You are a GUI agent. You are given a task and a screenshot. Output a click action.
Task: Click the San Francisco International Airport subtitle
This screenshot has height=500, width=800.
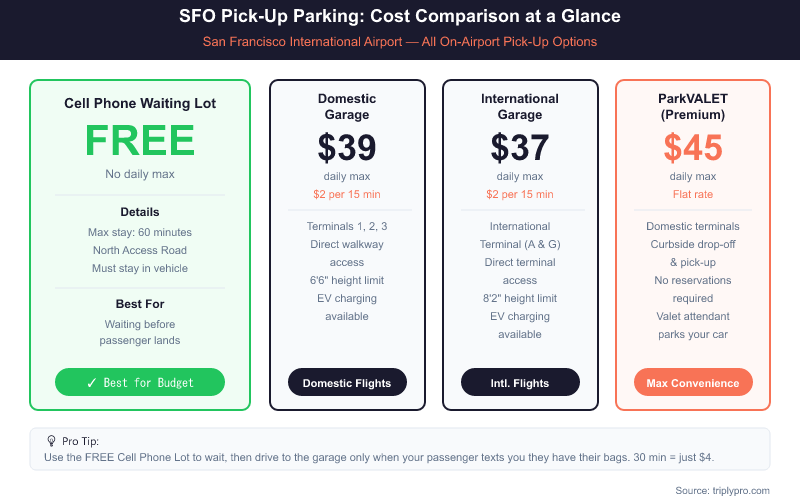400,42
